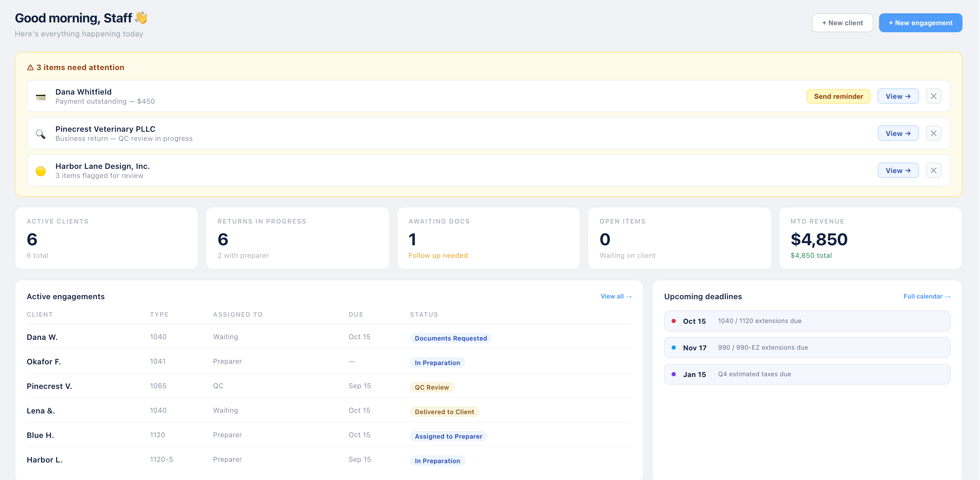The height and width of the screenshot is (480, 980).
Task: Dismiss the Dana Whitfield attention item
Action: [933, 96]
